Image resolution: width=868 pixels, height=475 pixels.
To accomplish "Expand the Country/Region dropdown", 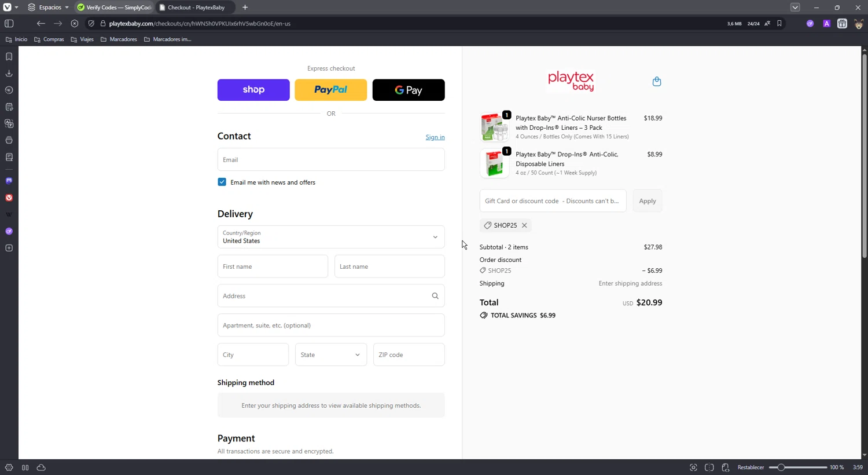I will coord(331,237).
